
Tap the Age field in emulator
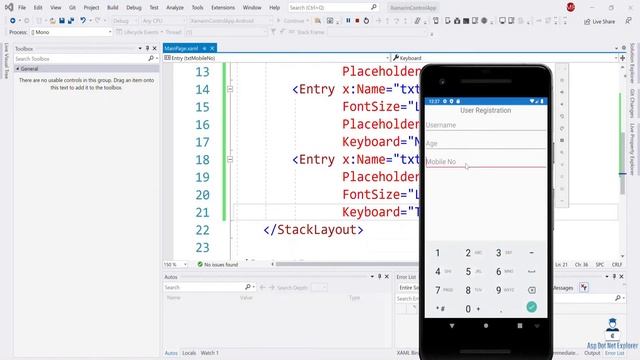pyautogui.click(x=486, y=143)
